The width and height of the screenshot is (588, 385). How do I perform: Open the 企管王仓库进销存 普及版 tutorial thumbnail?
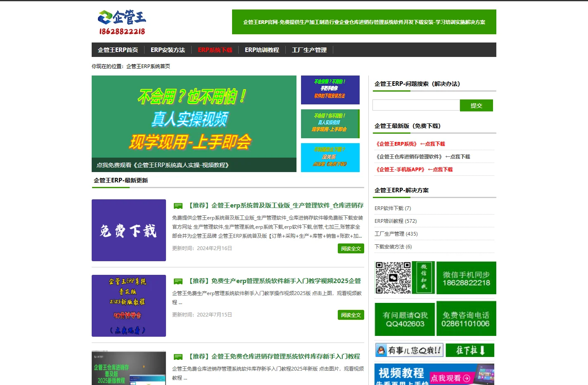tap(129, 368)
